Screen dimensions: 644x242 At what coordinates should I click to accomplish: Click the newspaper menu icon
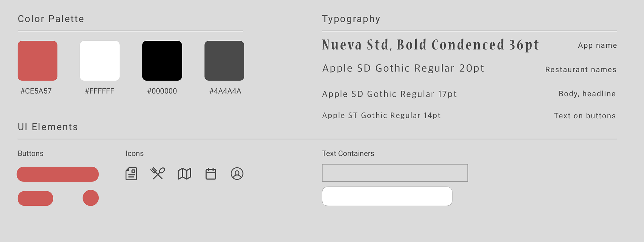tap(131, 174)
